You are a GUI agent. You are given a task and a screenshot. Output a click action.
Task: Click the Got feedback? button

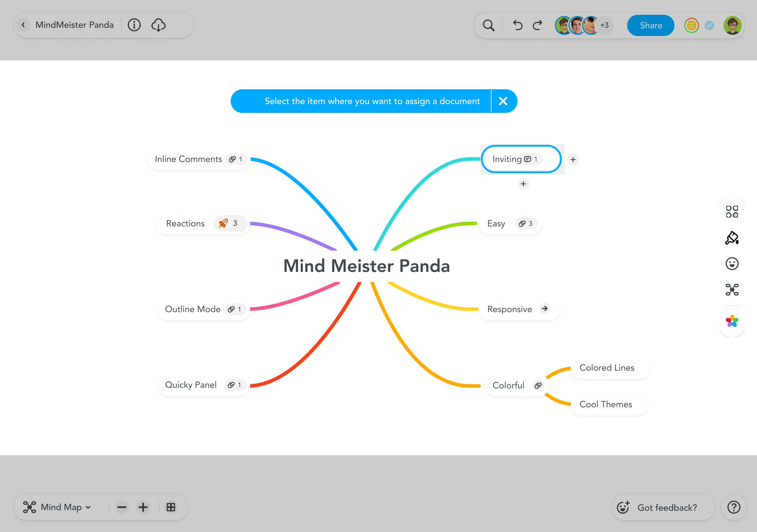pos(663,507)
